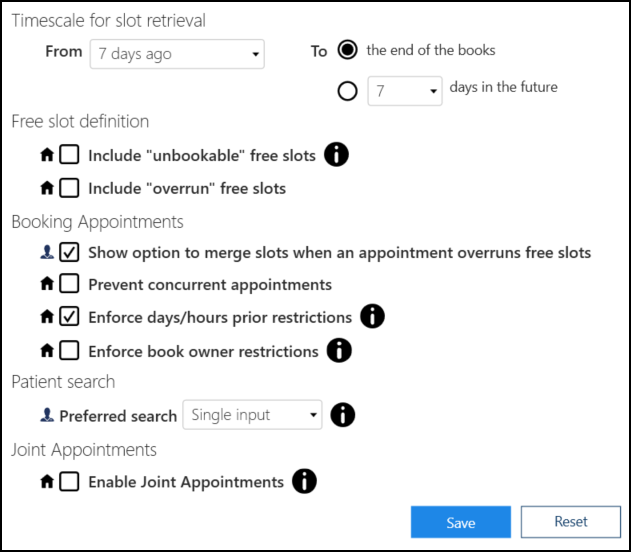Click person icon beside merge slots option
Screen dimensions: 631x552
click(46, 252)
